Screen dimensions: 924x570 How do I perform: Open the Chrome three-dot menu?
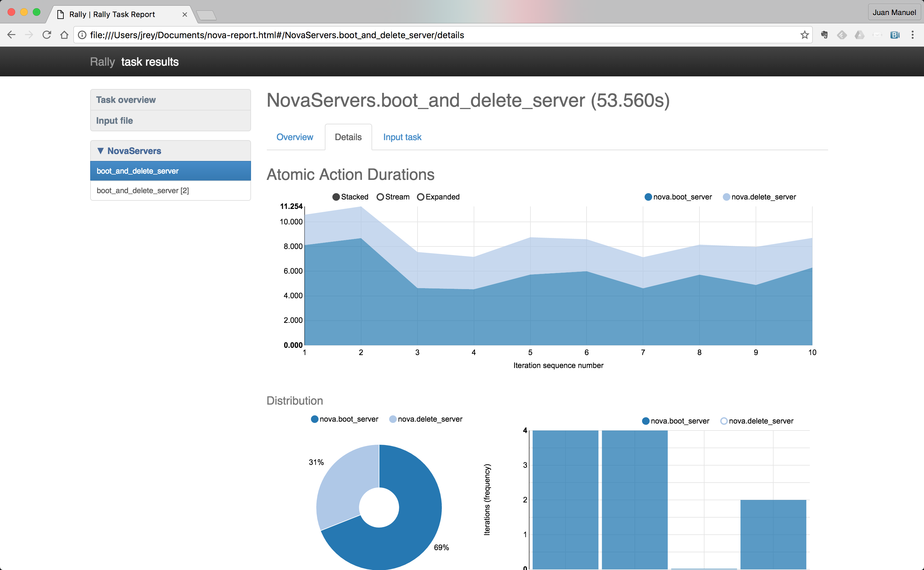pyautogui.click(x=912, y=35)
